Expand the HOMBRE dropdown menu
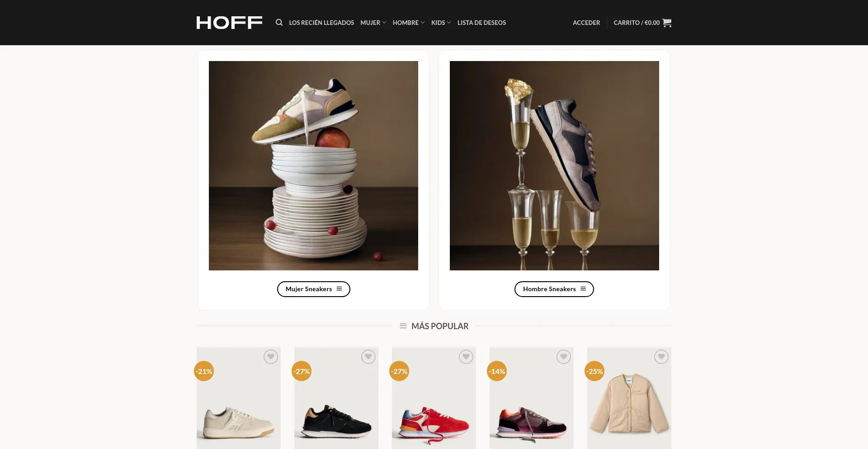This screenshot has width=868, height=449. click(x=409, y=23)
